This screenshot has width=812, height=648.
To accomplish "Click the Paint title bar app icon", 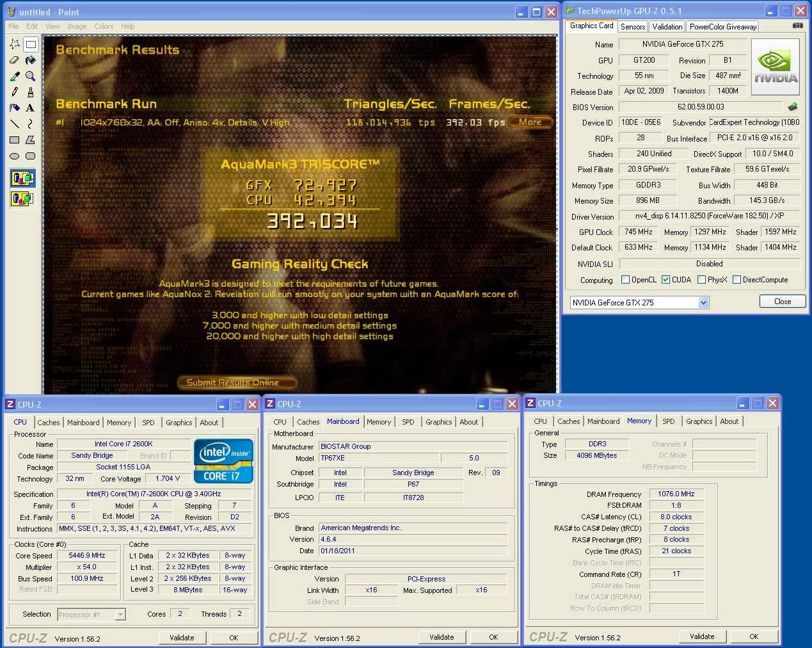I will (11, 12).
